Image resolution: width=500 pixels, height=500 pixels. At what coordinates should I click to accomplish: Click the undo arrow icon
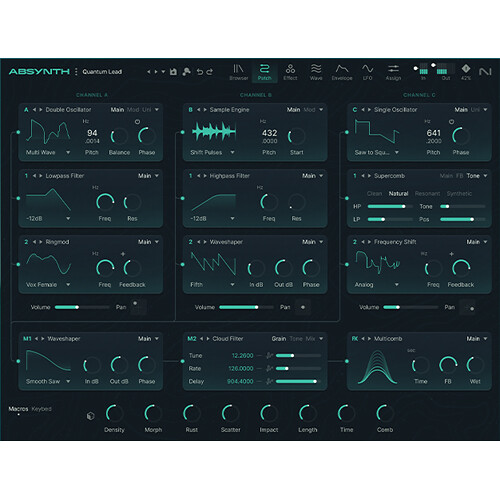coord(200,72)
